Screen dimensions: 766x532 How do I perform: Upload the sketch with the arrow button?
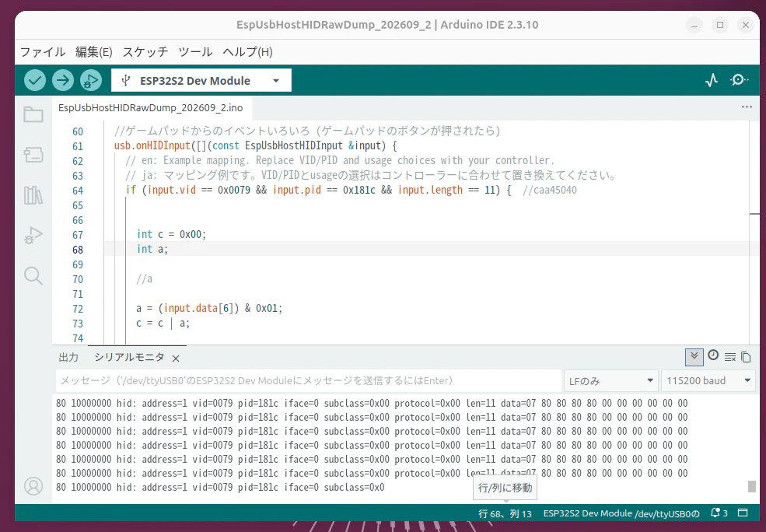tap(63, 80)
